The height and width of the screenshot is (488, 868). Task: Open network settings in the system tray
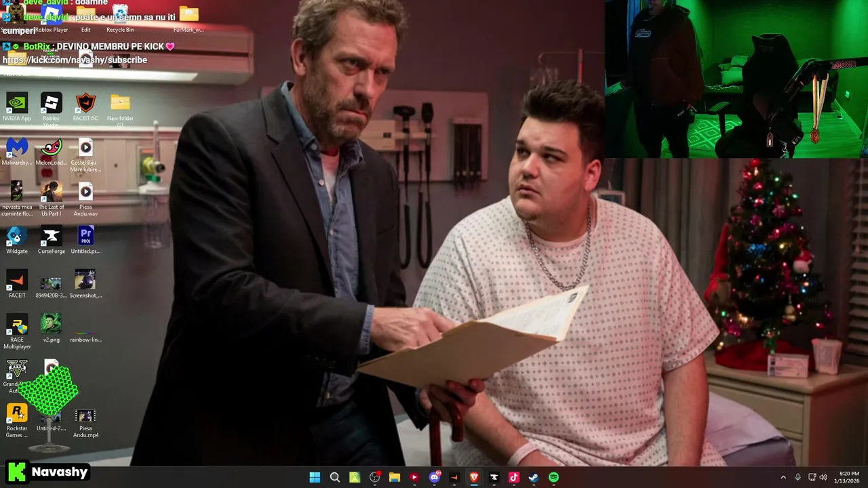click(x=812, y=477)
